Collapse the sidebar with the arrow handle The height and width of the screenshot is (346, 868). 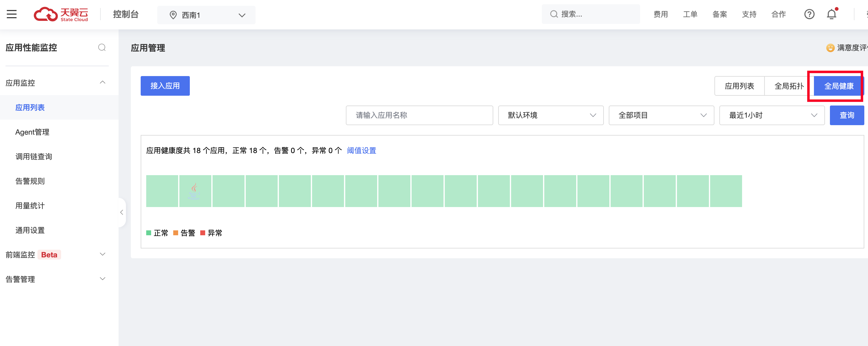[122, 212]
